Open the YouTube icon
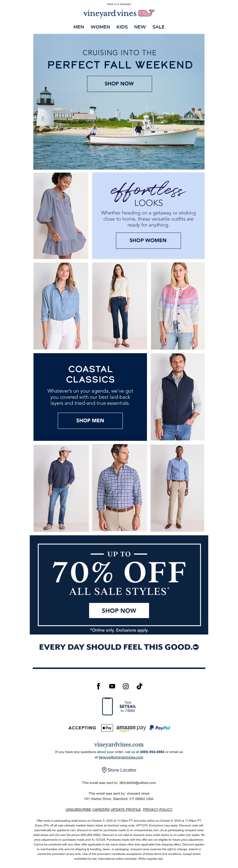Image resolution: width=238 pixels, height=868 pixels. click(x=112, y=686)
